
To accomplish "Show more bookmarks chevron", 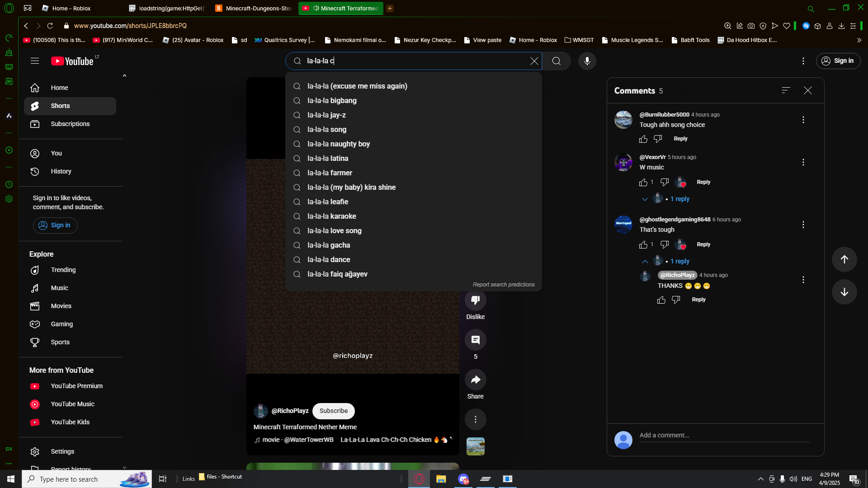I will click(859, 40).
